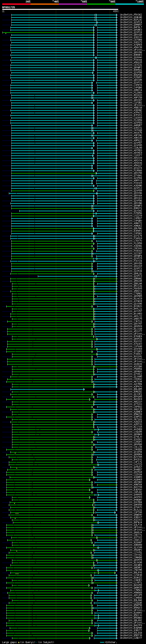Open the UniRef100_C6TG31 hit label
The image size is (146, 644).
coord(131,65)
